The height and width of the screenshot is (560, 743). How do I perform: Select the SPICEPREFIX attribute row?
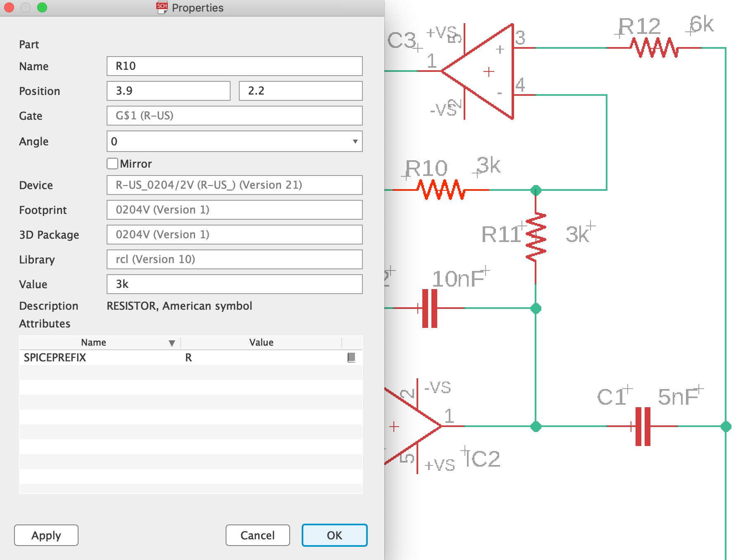pyautogui.click(x=124, y=358)
